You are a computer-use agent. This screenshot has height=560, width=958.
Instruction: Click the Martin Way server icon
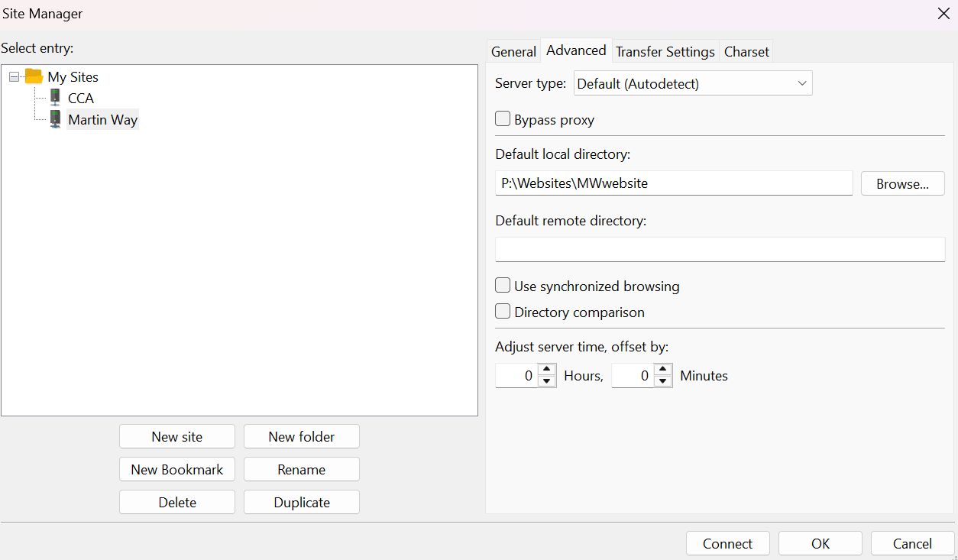click(55, 119)
